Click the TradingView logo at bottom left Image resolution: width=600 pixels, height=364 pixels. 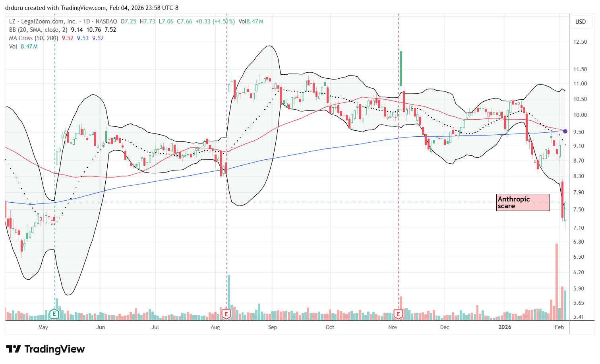[45, 349]
